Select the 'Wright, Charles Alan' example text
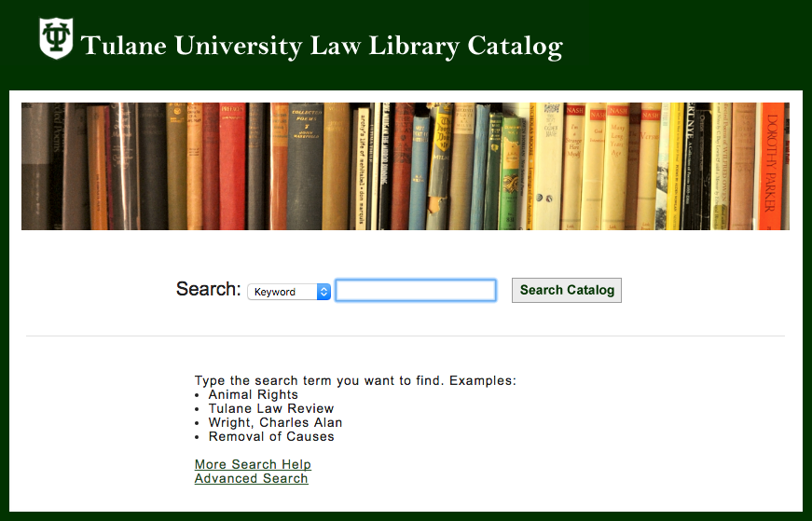 276,422
